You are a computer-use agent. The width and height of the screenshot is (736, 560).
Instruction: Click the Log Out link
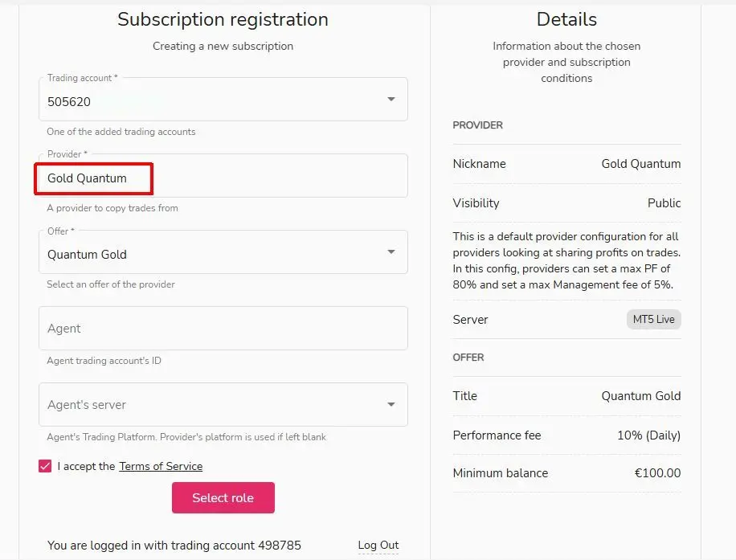tap(378, 545)
